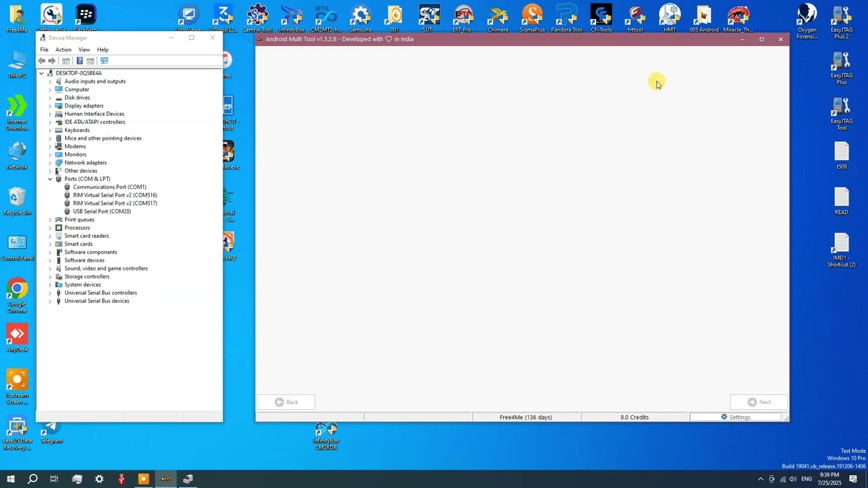Select the System devices category

pos(82,285)
